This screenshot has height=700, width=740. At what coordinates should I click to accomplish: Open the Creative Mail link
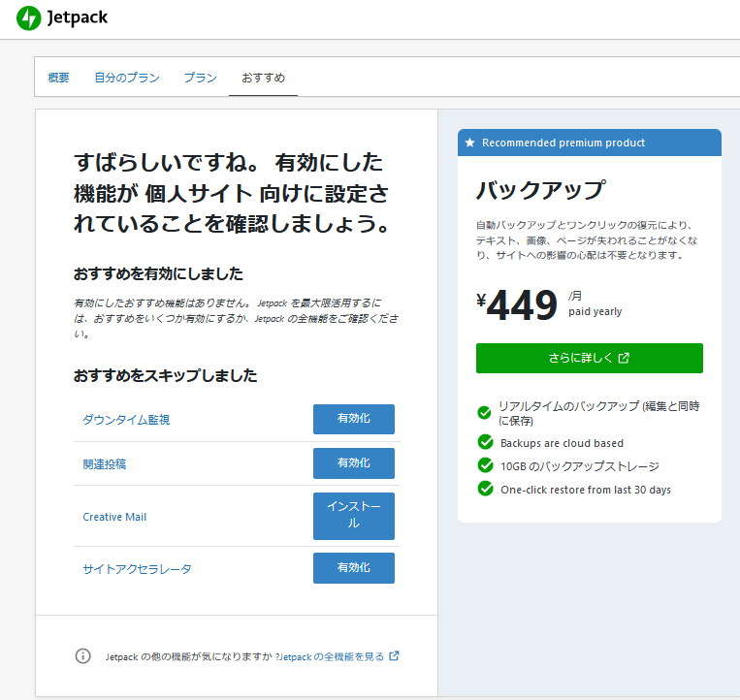coord(114,517)
